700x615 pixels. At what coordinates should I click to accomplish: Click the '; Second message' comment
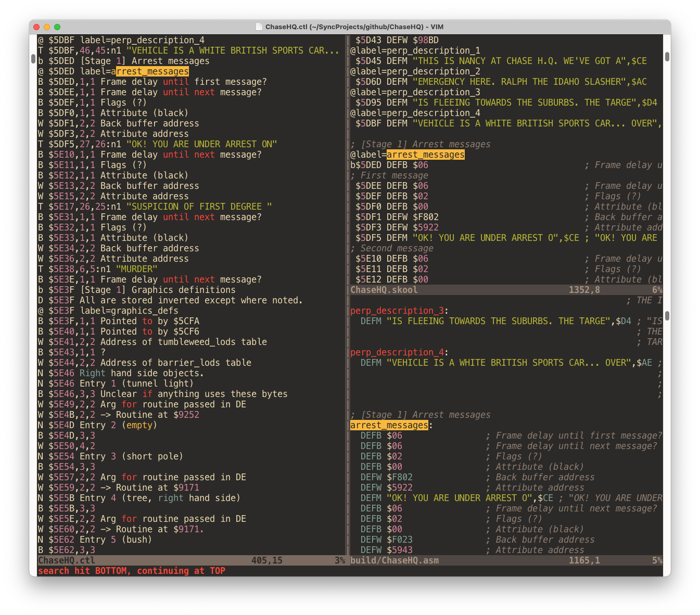pyautogui.click(x=392, y=248)
